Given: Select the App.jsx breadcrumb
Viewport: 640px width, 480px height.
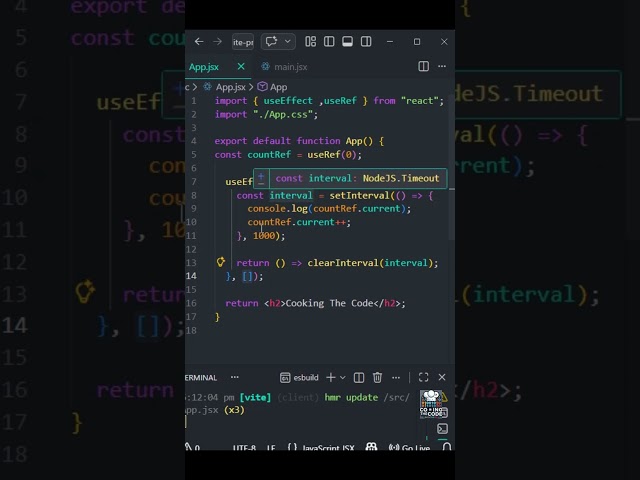Looking at the screenshot, I should (x=231, y=87).
